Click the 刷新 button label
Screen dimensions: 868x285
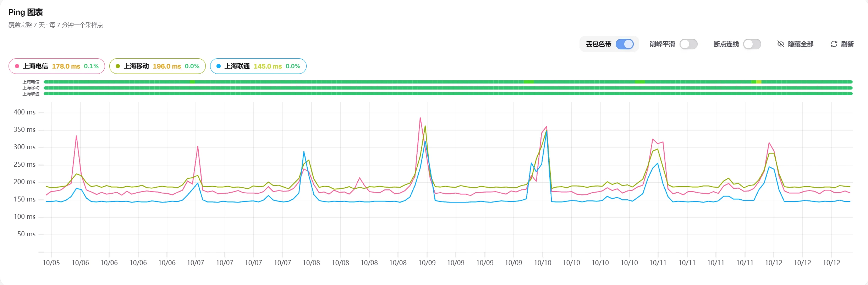pyautogui.click(x=847, y=44)
